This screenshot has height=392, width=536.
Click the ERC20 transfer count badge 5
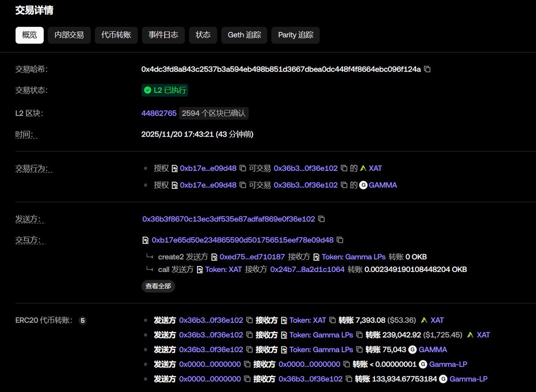[x=82, y=320]
